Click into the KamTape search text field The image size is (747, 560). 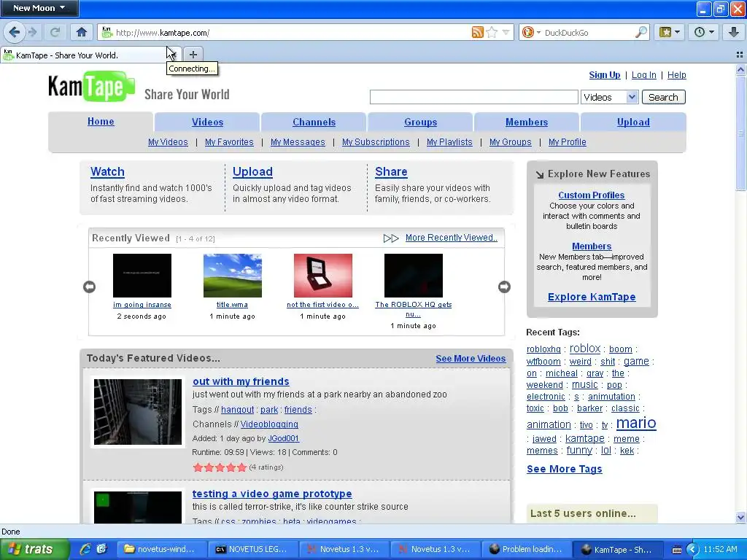[x=474, y=97]
